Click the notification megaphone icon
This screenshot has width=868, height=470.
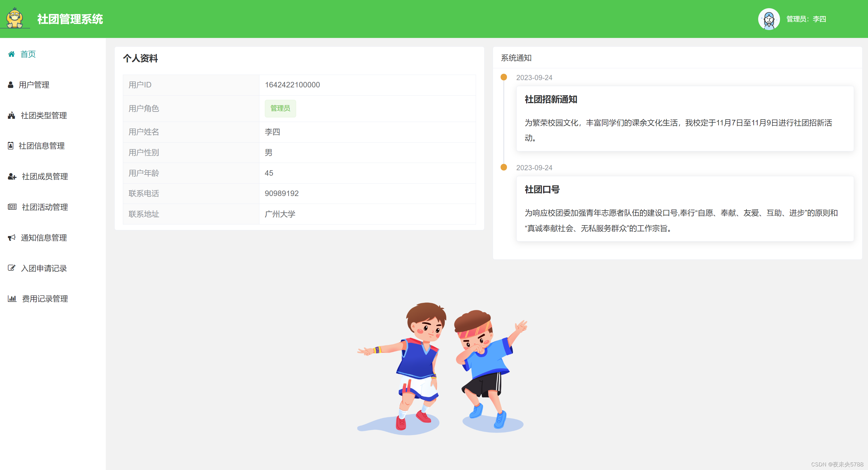tap(12, 238)
